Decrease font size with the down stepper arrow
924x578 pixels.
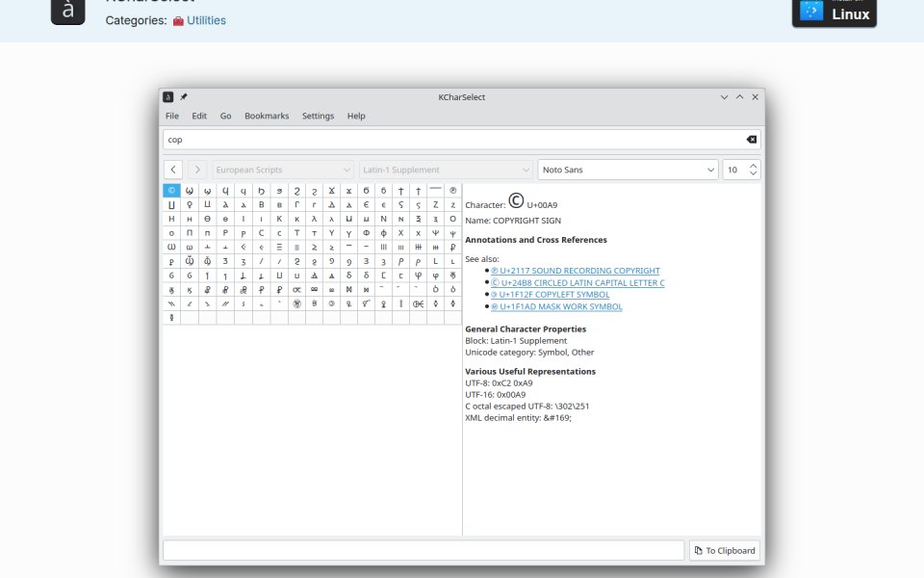click(753, 173)
